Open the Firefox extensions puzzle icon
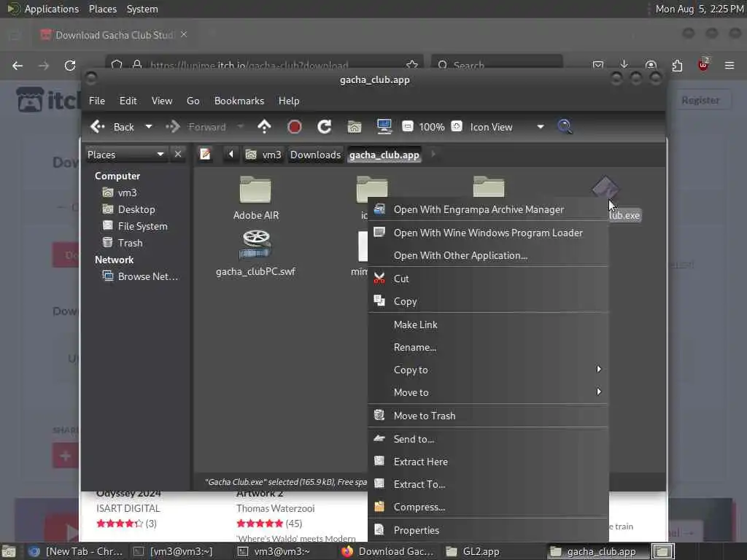The height and width of the screenshot is (560, 747). click(677, 65)
